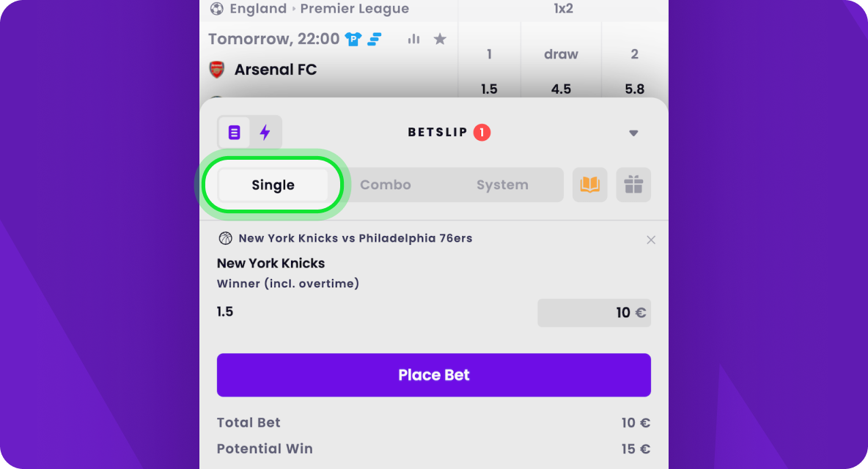The image size is (868, 469).
Task: Select the Single bet mode
Action: tap(273, 185)
